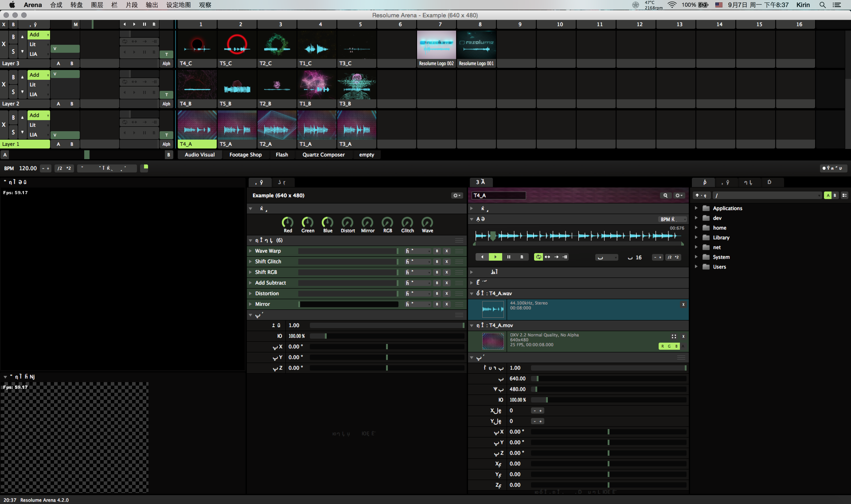851x504 pixels.
Task: Switch to the Footage Shop deck tab
Action: tap(245, 155)
